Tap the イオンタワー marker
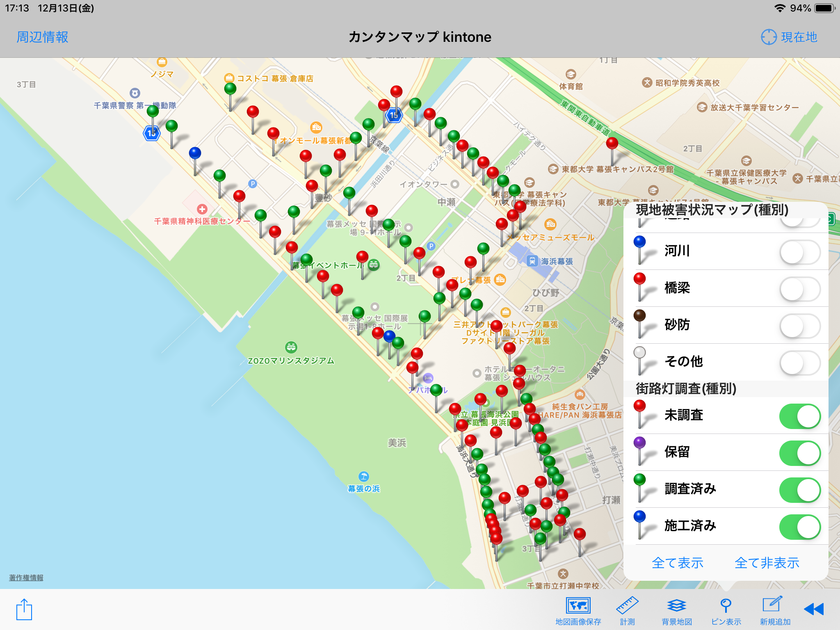Image resolution: width=840 pixels, height=630 pixels. (454, 184)
